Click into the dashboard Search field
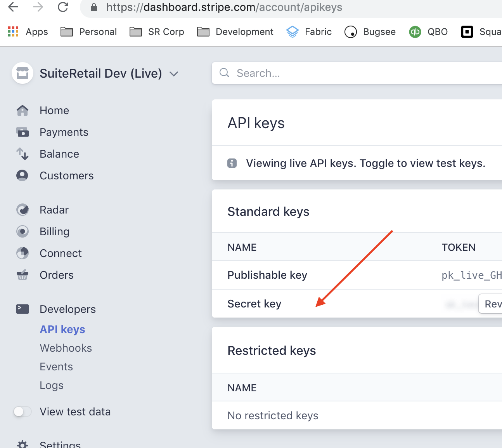Viewport: 502px width, 448px height. coord(349,73)
